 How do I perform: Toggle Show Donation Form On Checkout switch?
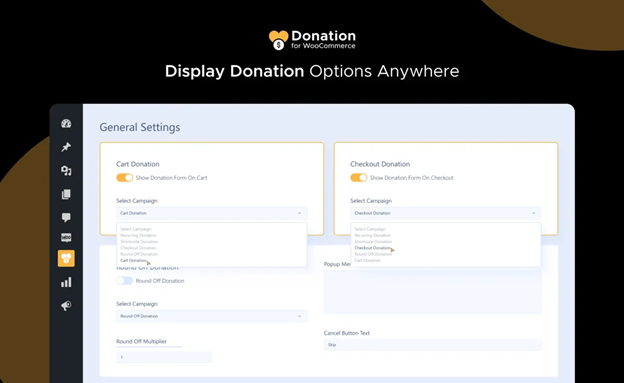(359, 178)
